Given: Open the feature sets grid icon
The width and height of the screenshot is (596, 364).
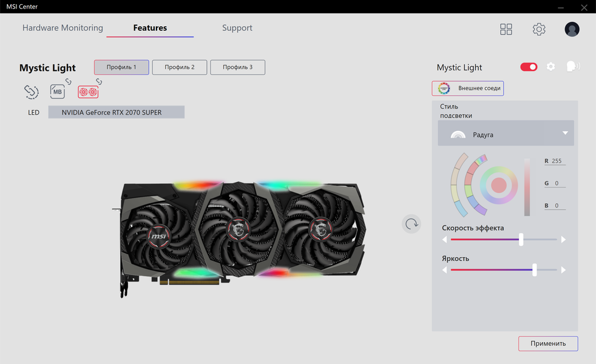Looking at the screenshot, I should click(x=506, y=29).
